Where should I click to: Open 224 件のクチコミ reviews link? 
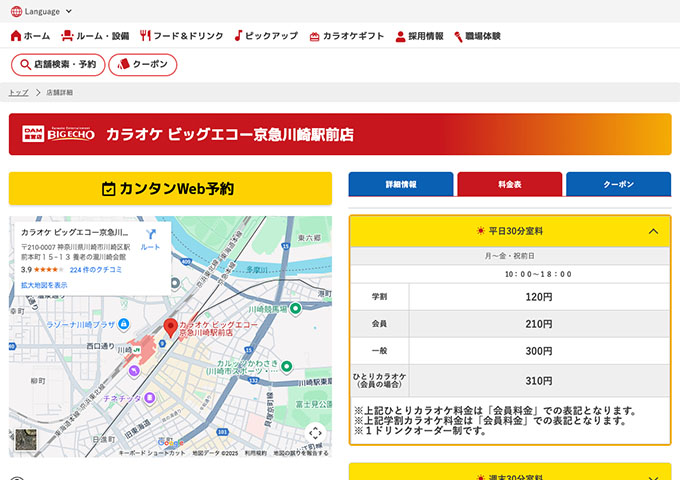[x=96, y=270]
